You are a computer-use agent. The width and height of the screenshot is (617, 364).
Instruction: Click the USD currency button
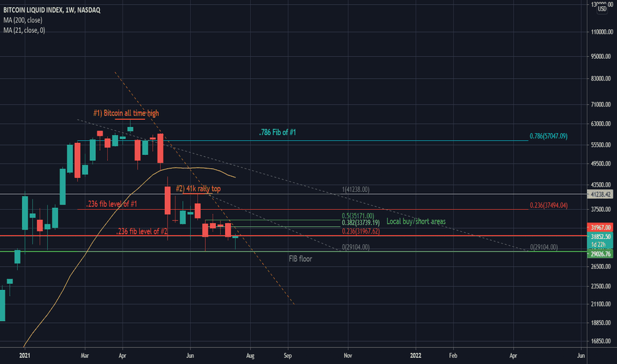coord(602,9)
